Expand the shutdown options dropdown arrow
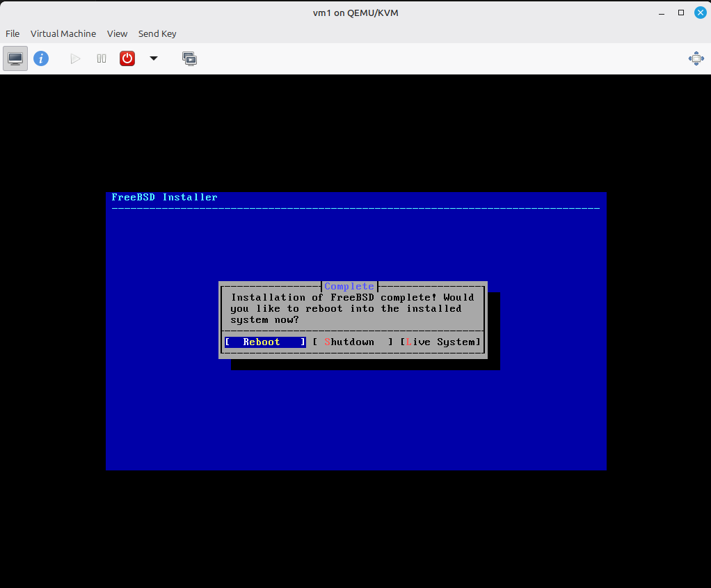The image size is (711, 588). [x=154, y=58]
